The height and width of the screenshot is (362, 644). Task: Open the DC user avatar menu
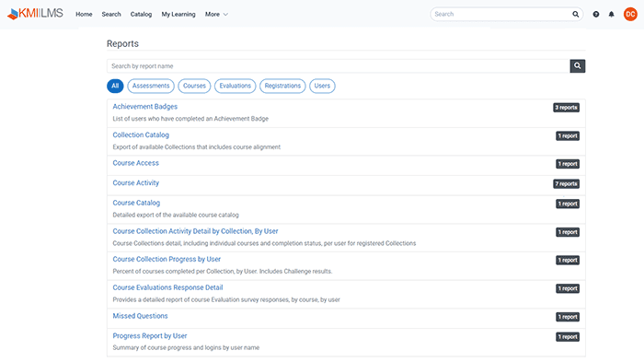630,14
